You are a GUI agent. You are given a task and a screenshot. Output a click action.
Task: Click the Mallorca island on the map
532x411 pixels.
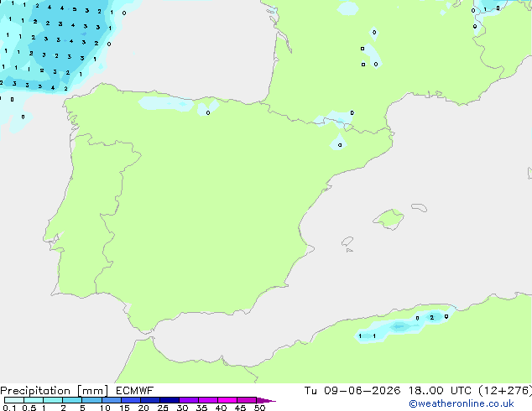tap(389, 219)
